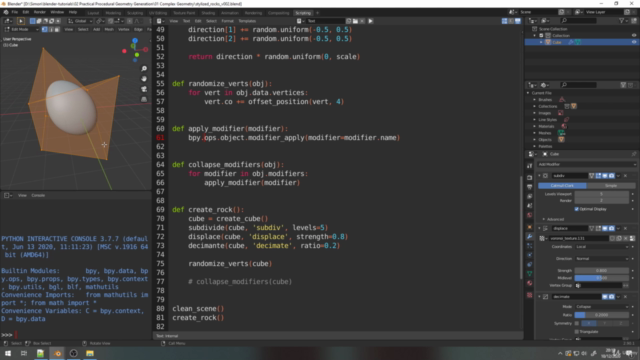Toggle displace modifier viewport display

coord(605,229)
